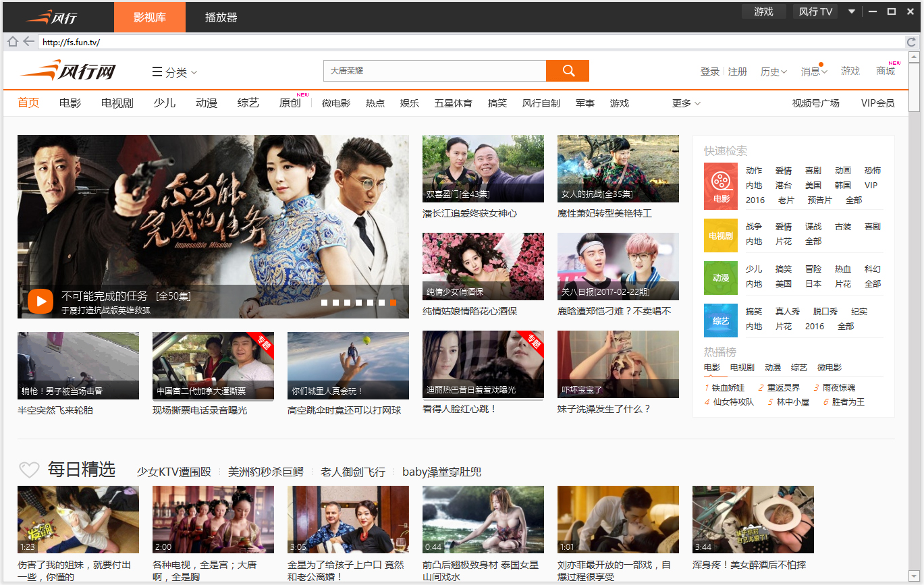Go to the 少儿 navigation item
This screenshot has height=585, width=924.
[x=165, y=103]
